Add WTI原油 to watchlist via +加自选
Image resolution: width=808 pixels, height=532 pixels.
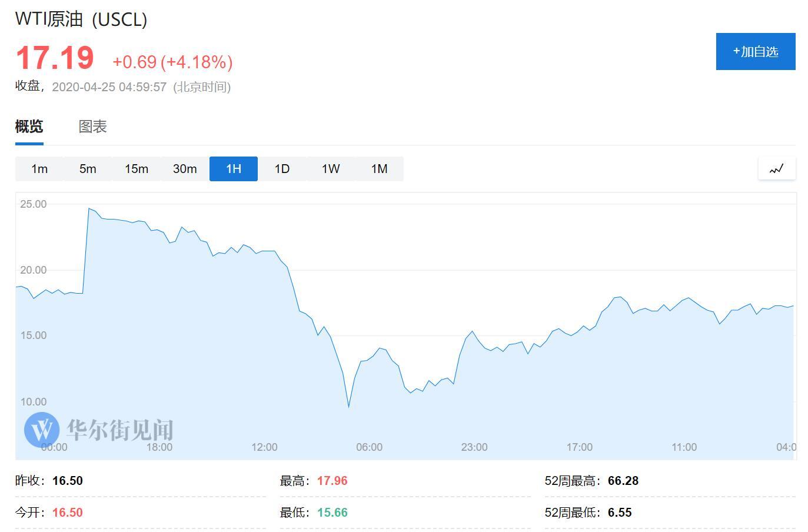756,51
